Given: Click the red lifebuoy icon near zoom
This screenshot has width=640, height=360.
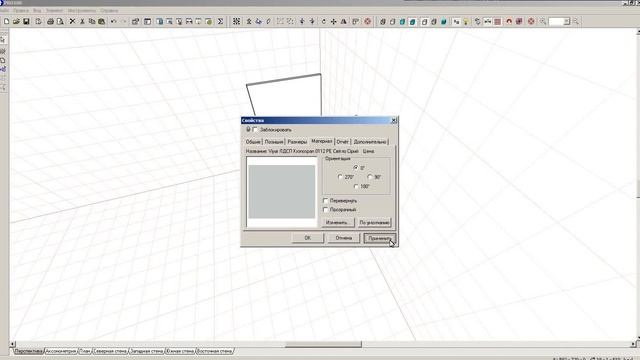Looking at the screenshot, I should [x=531, y=21].
